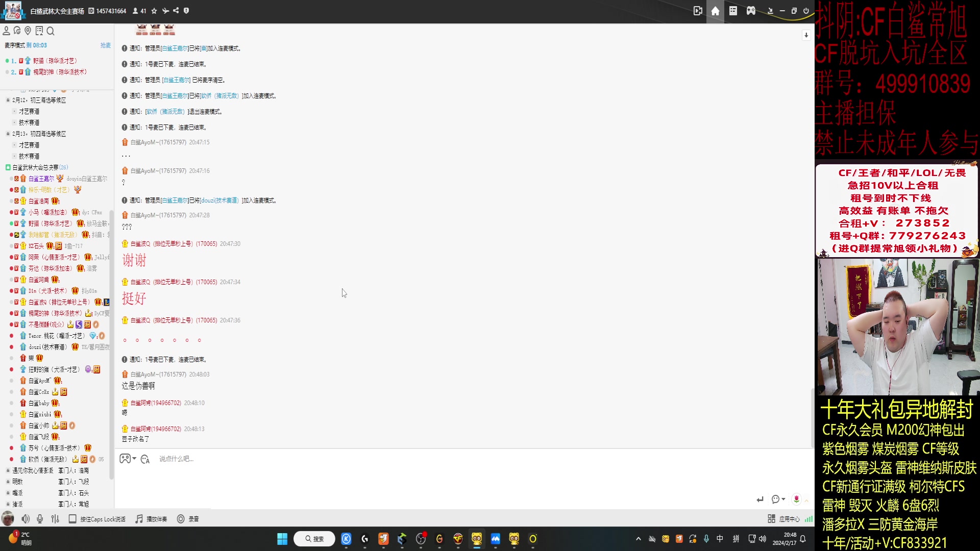Toggle the speaker mute icon
Screen dimensions: 980x551
tap(26, 519)
